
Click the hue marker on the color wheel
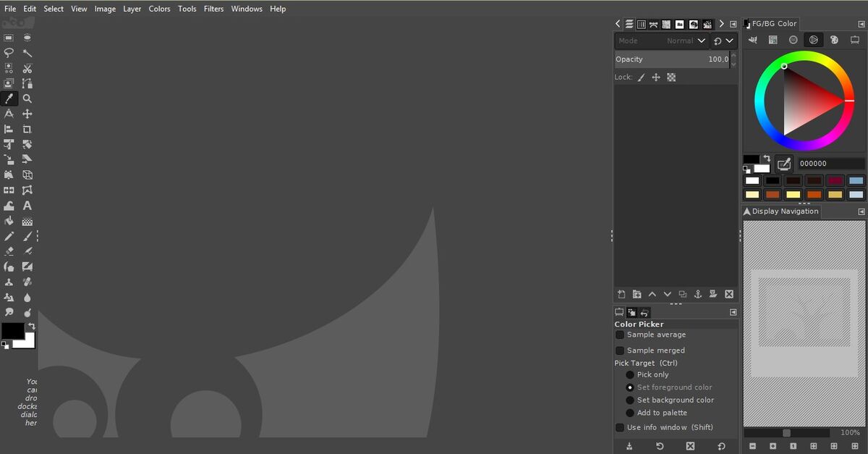(x=849, y=101)
